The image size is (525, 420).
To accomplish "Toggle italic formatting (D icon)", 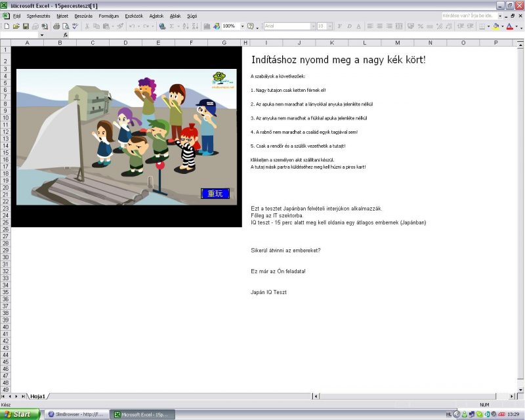I will 349,26.
